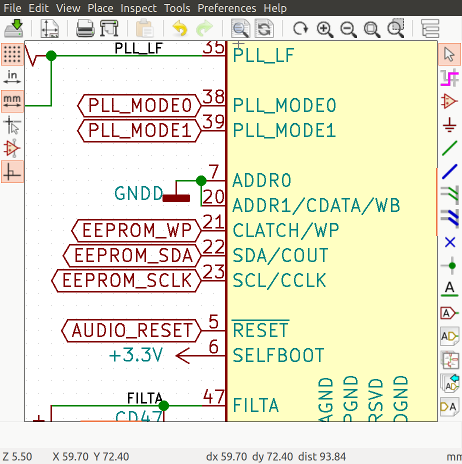This screenshot has height=464, width=462.
Task: Click the Refresh view icon
Action: coord(300,29)
